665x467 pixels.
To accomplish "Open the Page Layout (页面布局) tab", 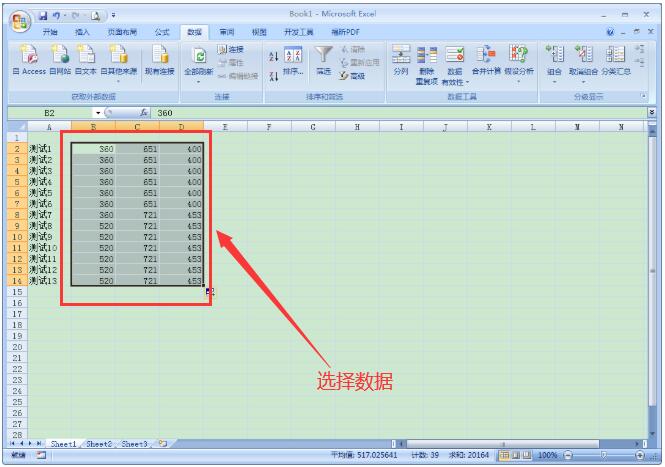I will 122,32.
